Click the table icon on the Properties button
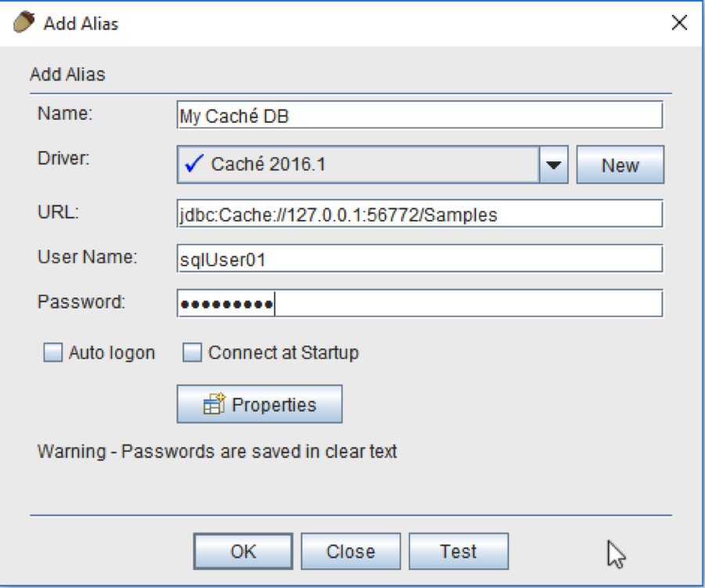Screen dimensions: 705x588 (214, 405)
